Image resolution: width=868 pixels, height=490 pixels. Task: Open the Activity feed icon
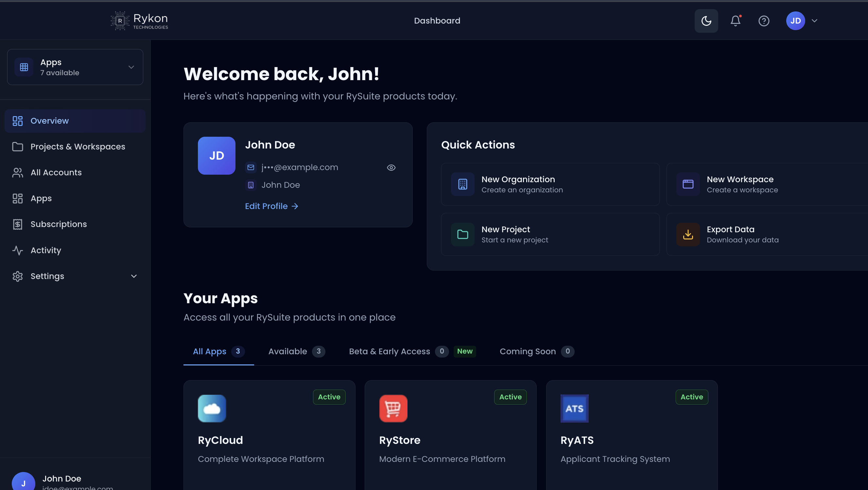[18, 250]
